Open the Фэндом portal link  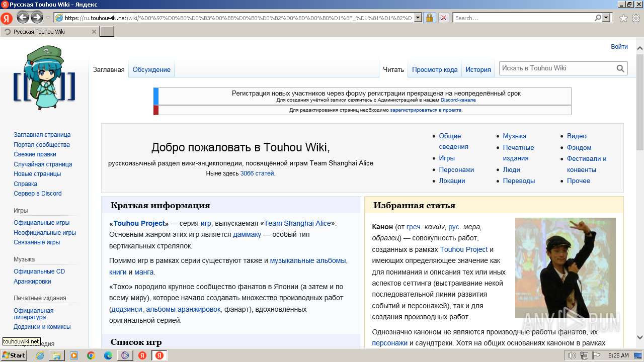pyautogui.click(x=579, y=147)
